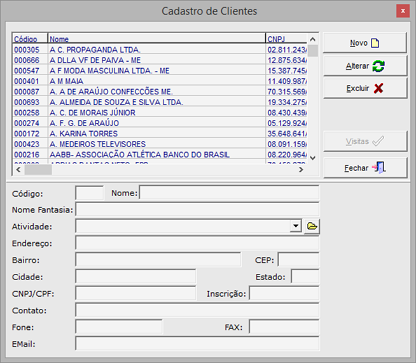Select row A. F. G. DE ARAÚJO
This screenshot has height=363, width=416.
pyautogui.click(x=160, y=123)
